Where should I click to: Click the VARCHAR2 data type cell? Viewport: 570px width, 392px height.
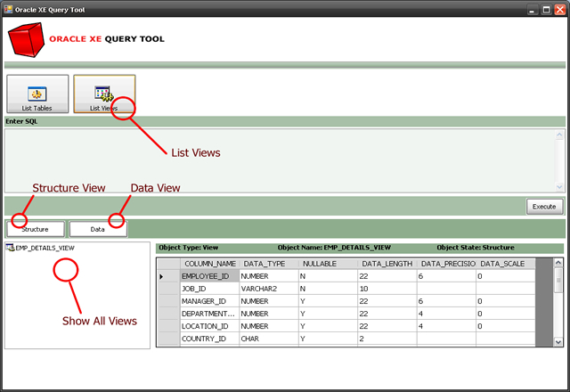pyautogui.click(x=269, y=289)
